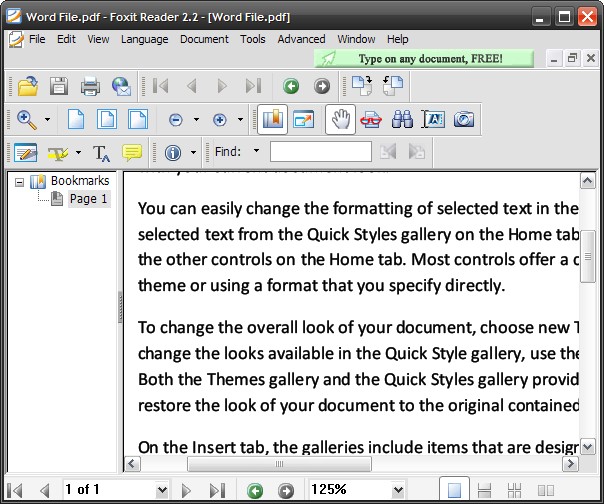The height and width of the screenshot is (504, 604).
Task: Rotate page counterclockwise
Action: pyautogui.click(x=393, y=86)
